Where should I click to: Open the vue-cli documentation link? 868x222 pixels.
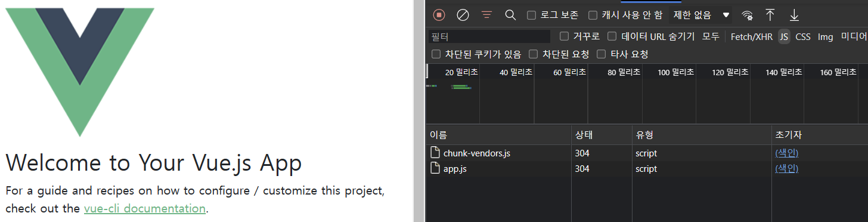[x=145, y=208]
